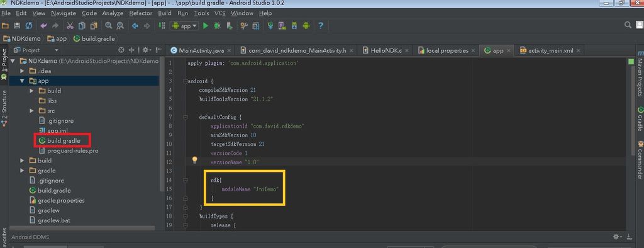Toggle the Structure tool window button
Viewport: 644px width, 248px height.
point(4,108)
